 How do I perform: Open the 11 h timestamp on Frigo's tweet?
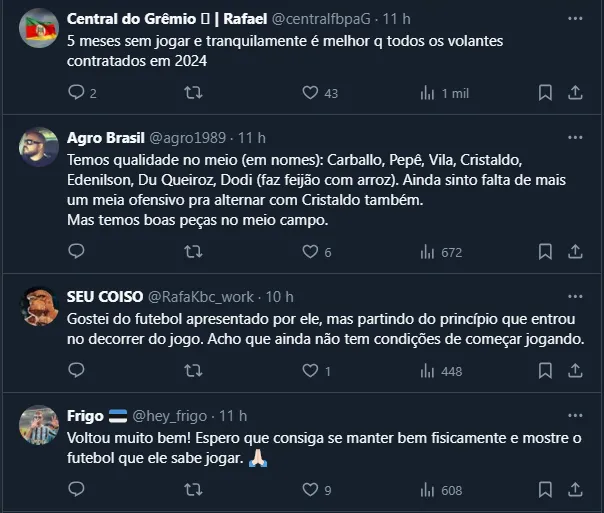(x=233, y=415)
